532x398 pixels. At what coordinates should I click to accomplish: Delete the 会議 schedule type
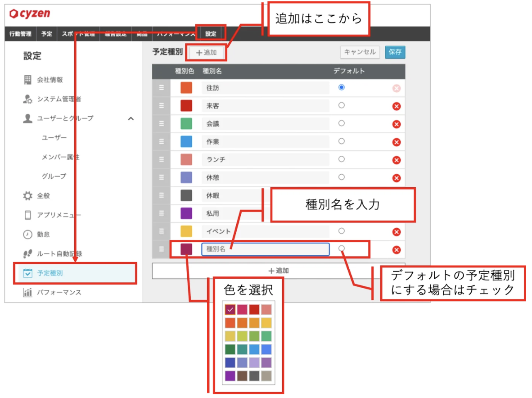click(x=396, y=124)
